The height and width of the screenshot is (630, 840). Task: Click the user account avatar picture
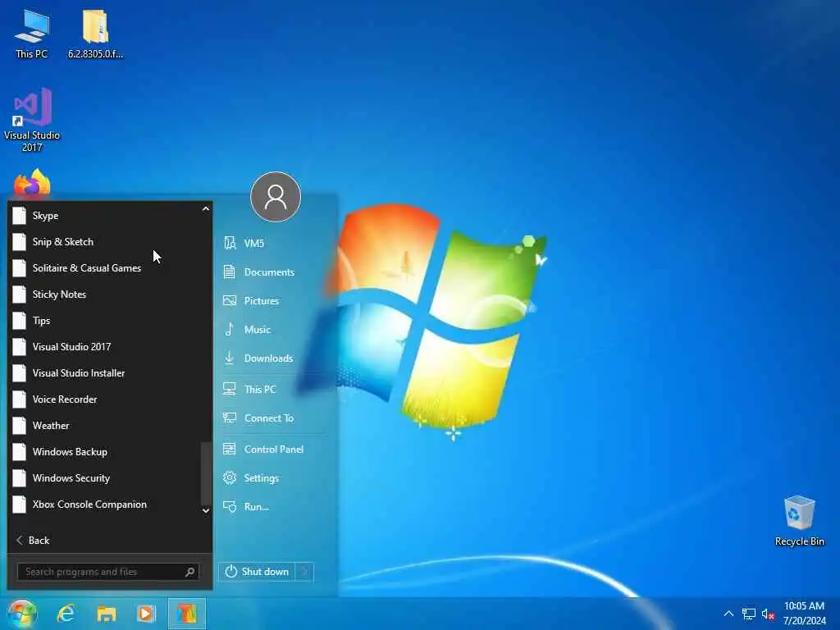[x=276, y=197]
